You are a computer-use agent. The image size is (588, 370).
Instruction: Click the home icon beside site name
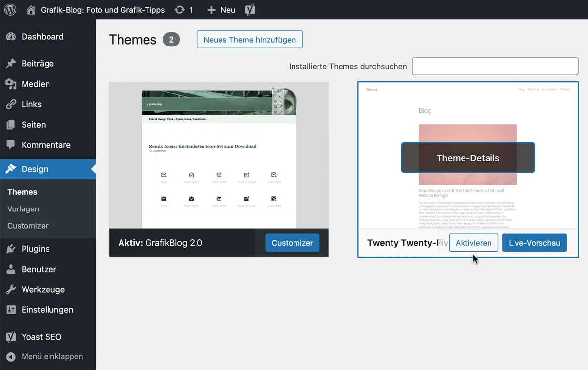[31, 10]
